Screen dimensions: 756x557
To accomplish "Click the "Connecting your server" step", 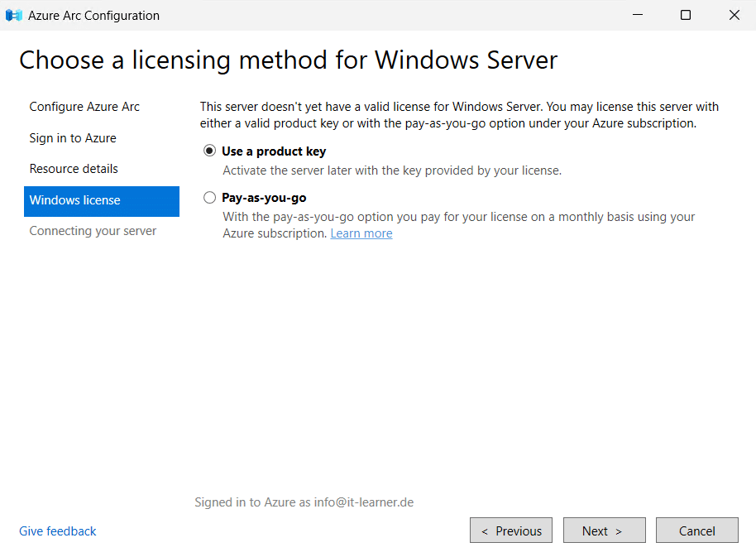I will [92, 230].
